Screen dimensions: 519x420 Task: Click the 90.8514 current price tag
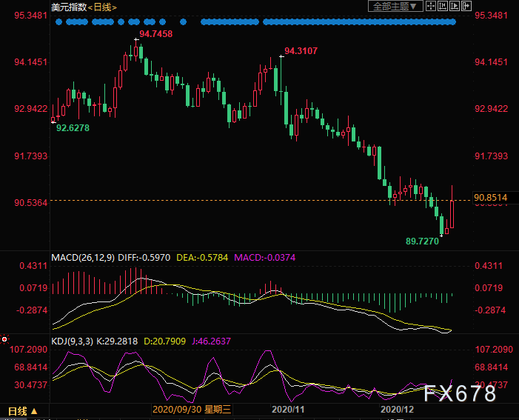point(490,197)
